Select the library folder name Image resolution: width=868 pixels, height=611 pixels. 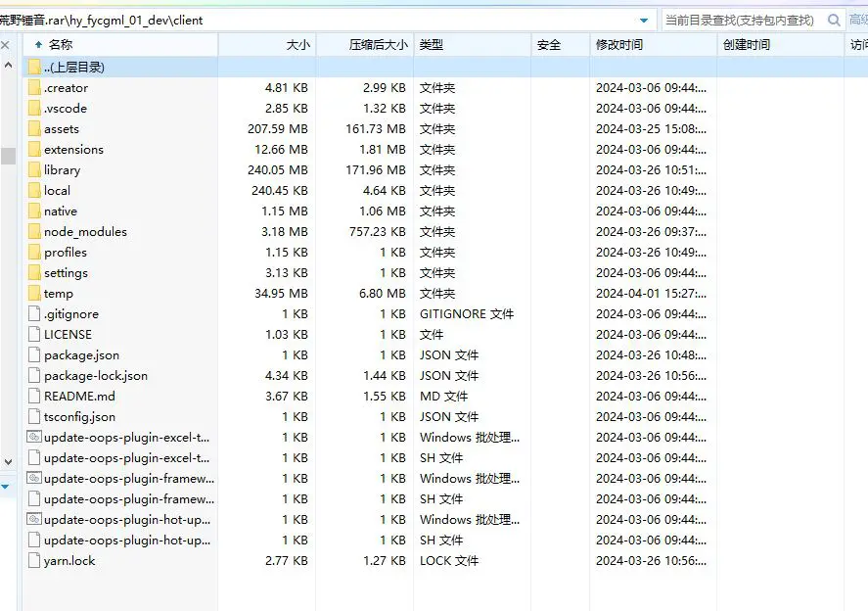(x=62, y=170)
